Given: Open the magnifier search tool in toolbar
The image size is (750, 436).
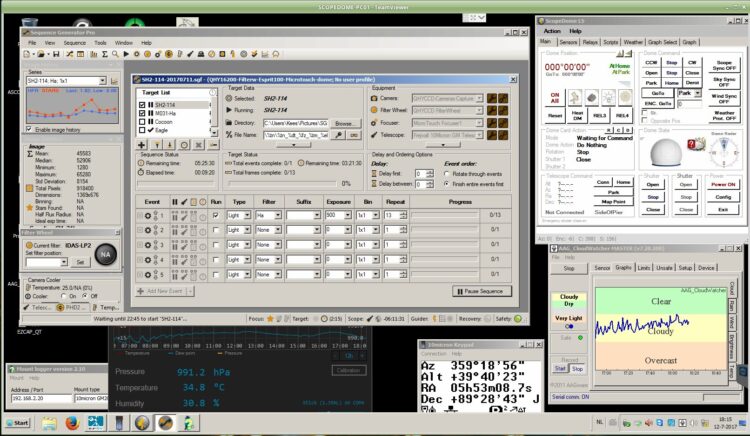Looking at the screenshot, I should [x=115, y=54].
